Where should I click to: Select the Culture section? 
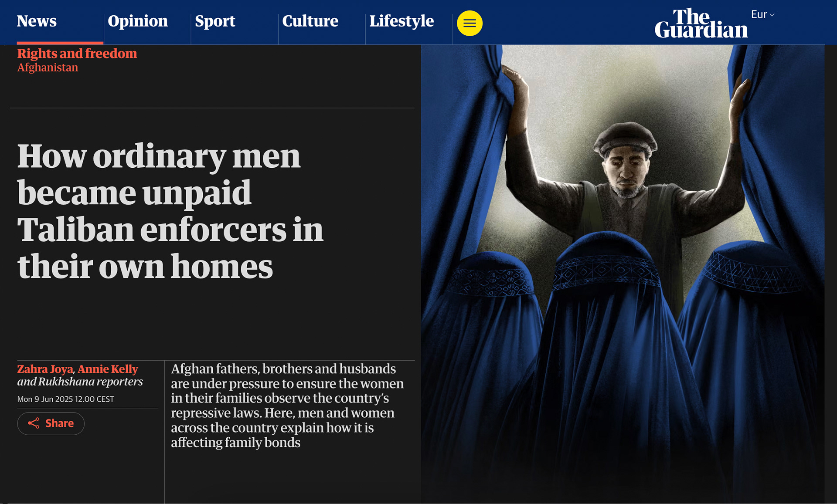coord(310,21)
